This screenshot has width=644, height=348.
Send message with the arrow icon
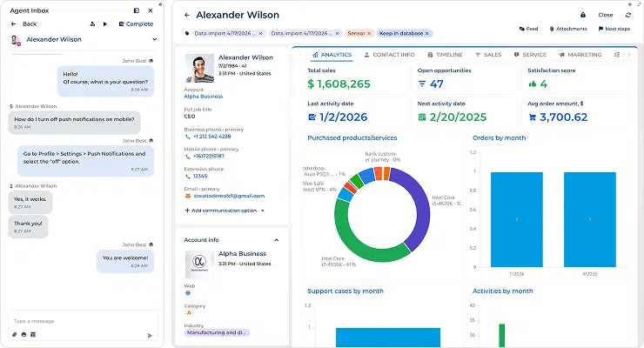click(150, 336)
